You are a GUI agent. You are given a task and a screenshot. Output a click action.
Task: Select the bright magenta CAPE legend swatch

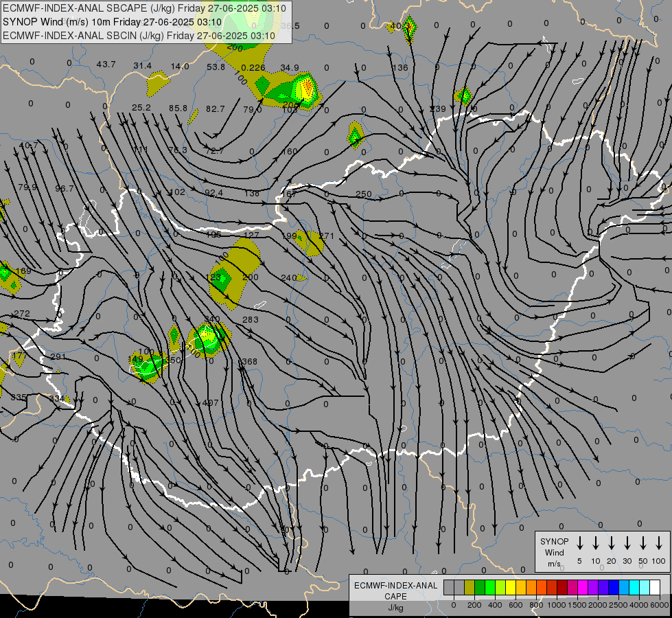pos(583,587)
